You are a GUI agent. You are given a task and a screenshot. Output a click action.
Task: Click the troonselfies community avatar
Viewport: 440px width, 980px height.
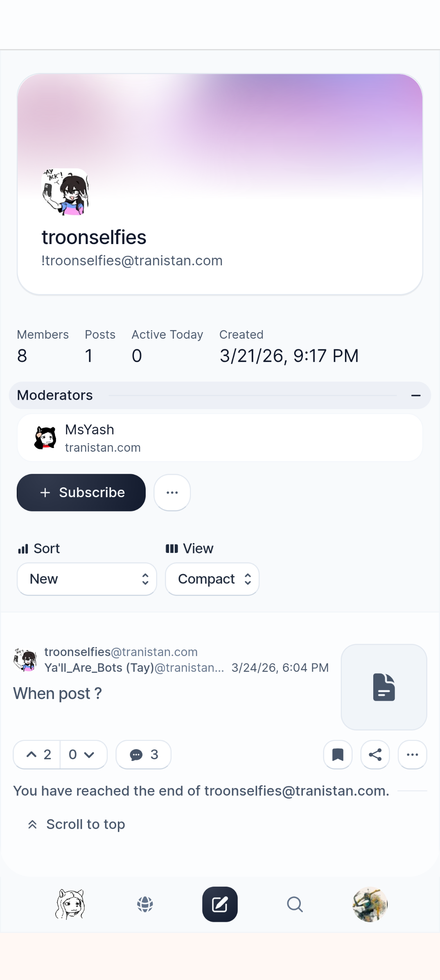65,192
